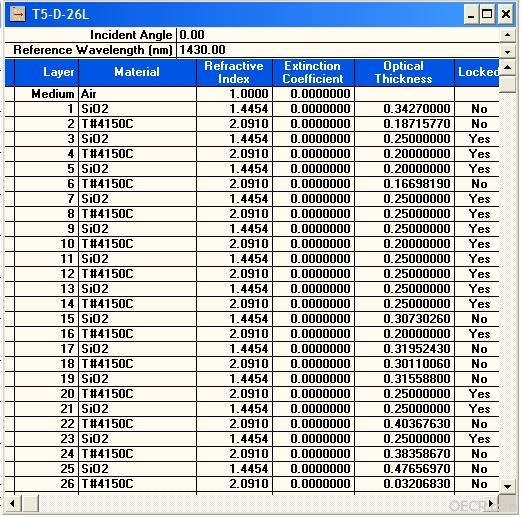Image resolution: width=522 pixels, height=517 pixels.
Task: Select material T#4150C in layer 2
Action: 137,124
